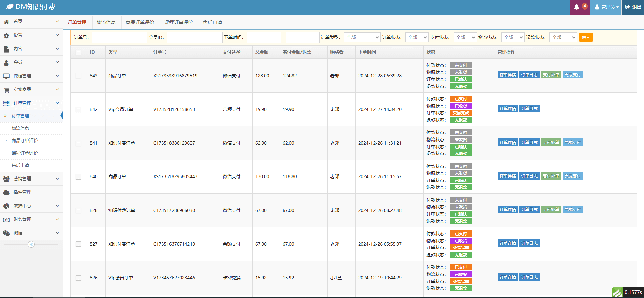The image size is (644, 298).
Task: Click the pie chart icon for 数据中心
Action: 6,206
